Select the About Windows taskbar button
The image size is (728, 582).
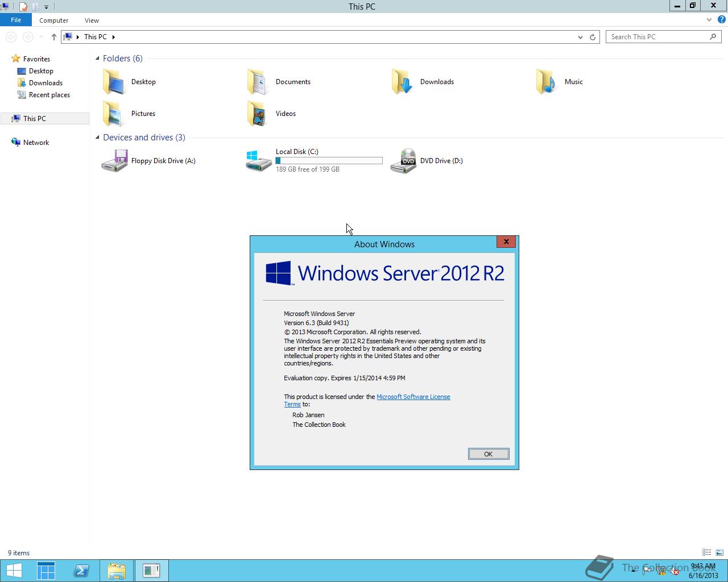point(151,571)
